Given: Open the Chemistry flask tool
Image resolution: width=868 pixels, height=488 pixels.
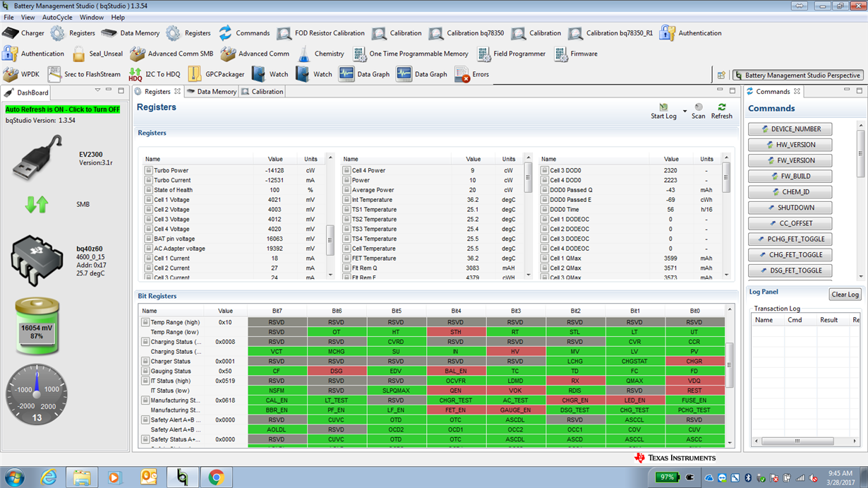Looking at the screenshot, I should [x=320, y=54].
